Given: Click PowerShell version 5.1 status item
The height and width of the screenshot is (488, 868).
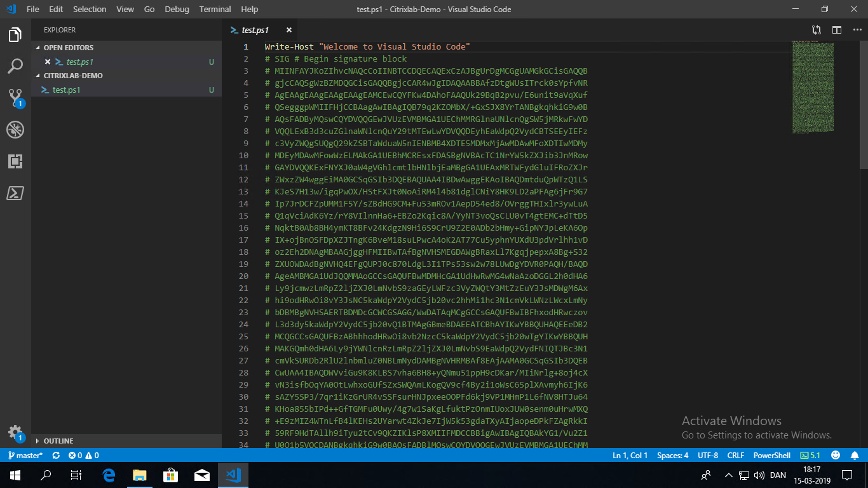Looking at the screenshot, I should tap(810, 455).
